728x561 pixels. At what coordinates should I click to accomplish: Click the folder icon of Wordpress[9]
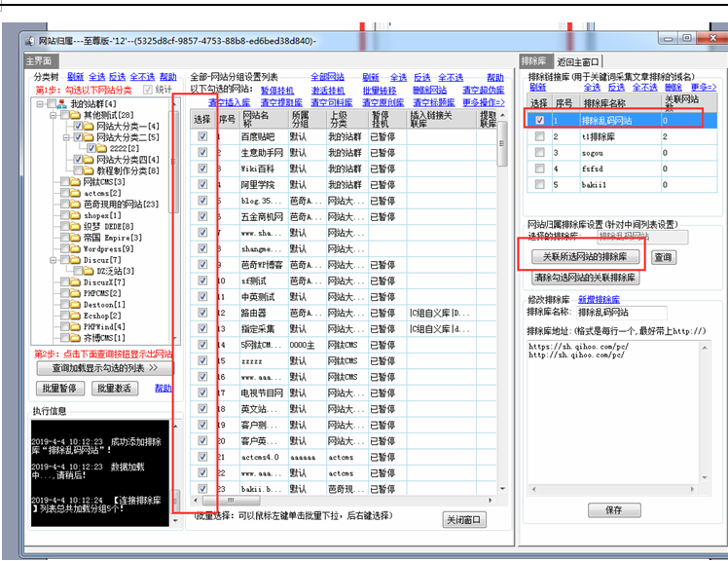point(75,248)
